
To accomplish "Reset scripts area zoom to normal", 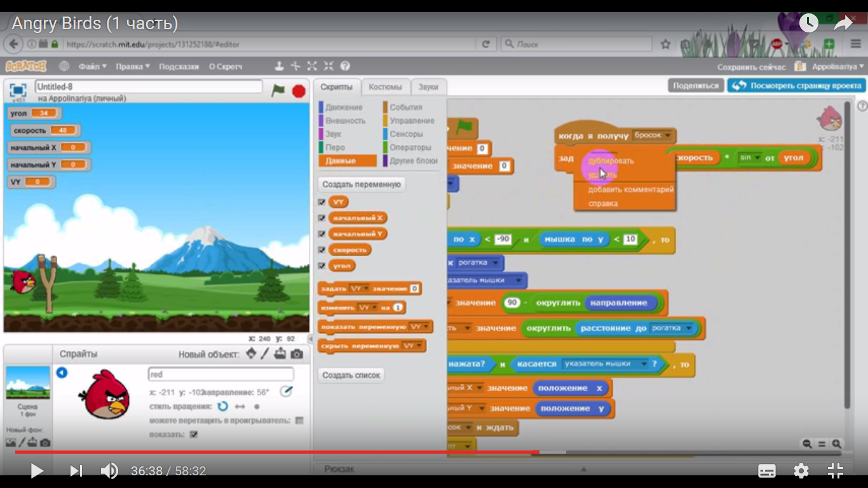I will (x=822, y=444).
